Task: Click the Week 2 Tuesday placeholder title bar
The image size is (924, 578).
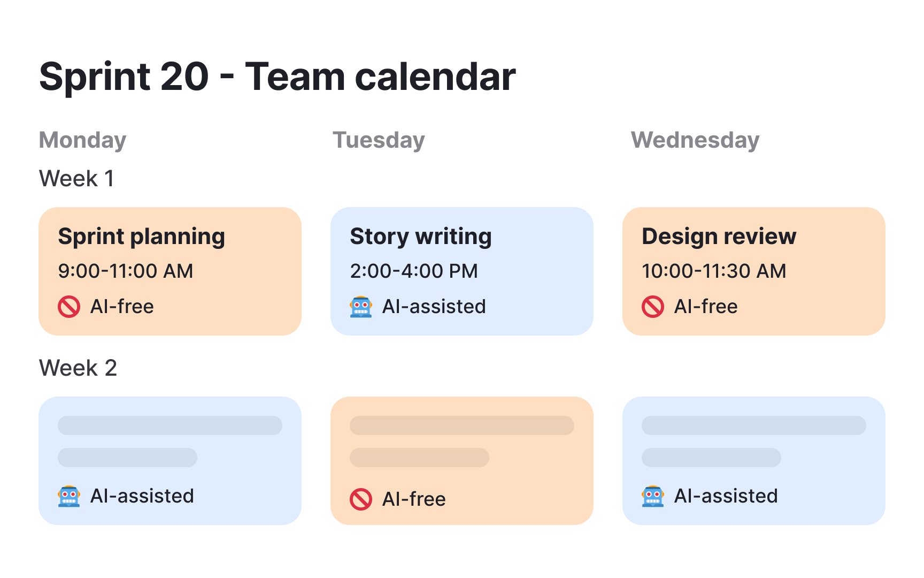Action: pyautogui.click(x=462, y=425)
